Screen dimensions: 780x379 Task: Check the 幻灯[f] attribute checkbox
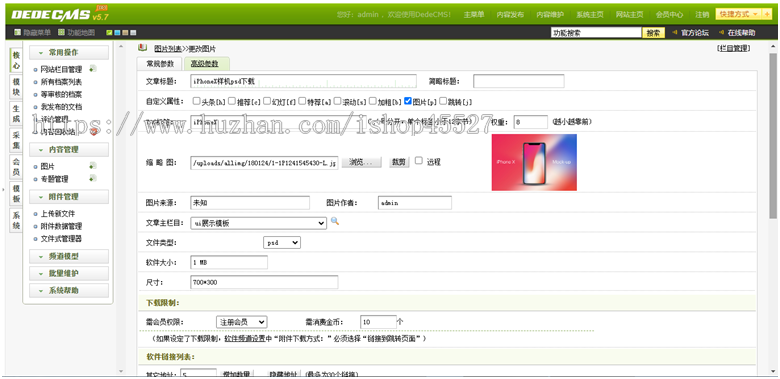[267, 100]
